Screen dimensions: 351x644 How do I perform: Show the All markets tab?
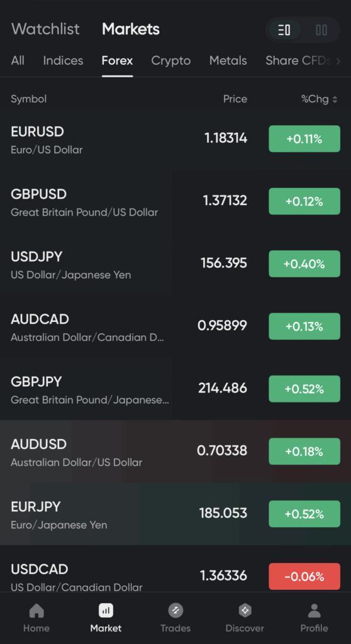click(18, 61)
